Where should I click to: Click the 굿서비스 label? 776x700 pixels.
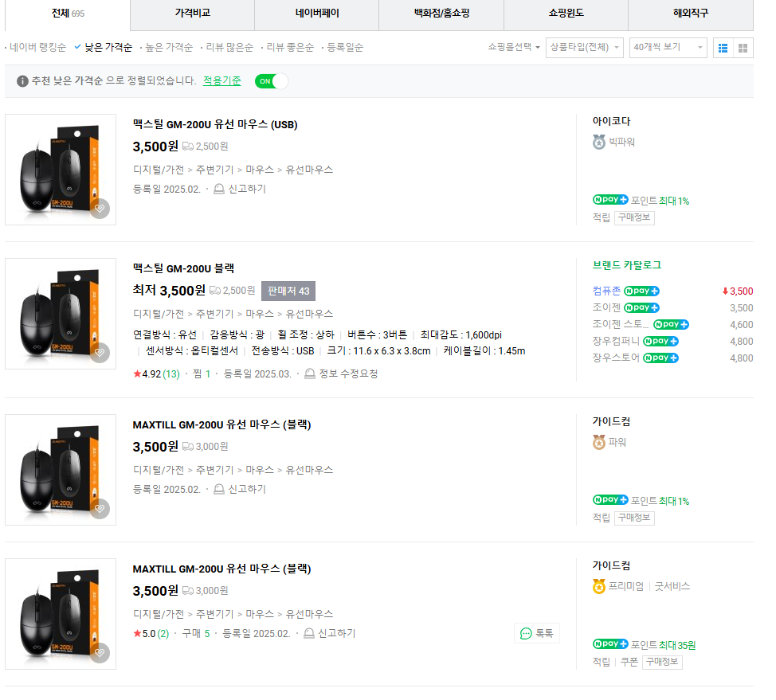pos(672,586)
